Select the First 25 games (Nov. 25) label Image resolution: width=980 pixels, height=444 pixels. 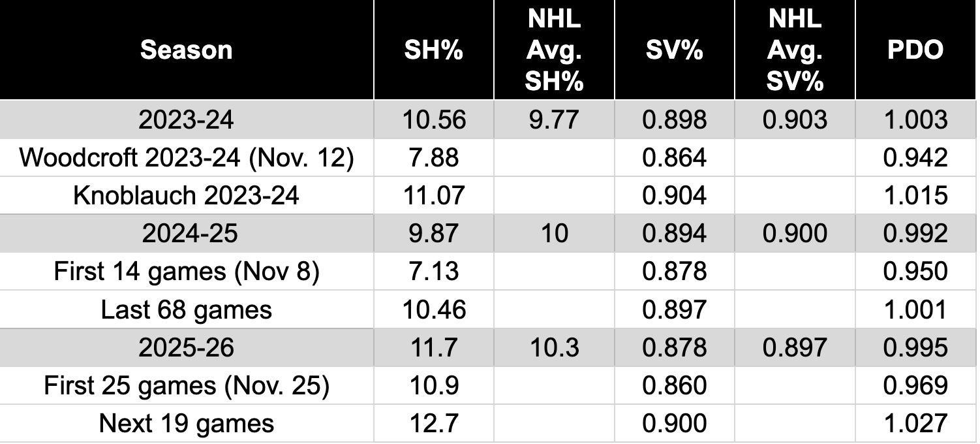[186, 385]
